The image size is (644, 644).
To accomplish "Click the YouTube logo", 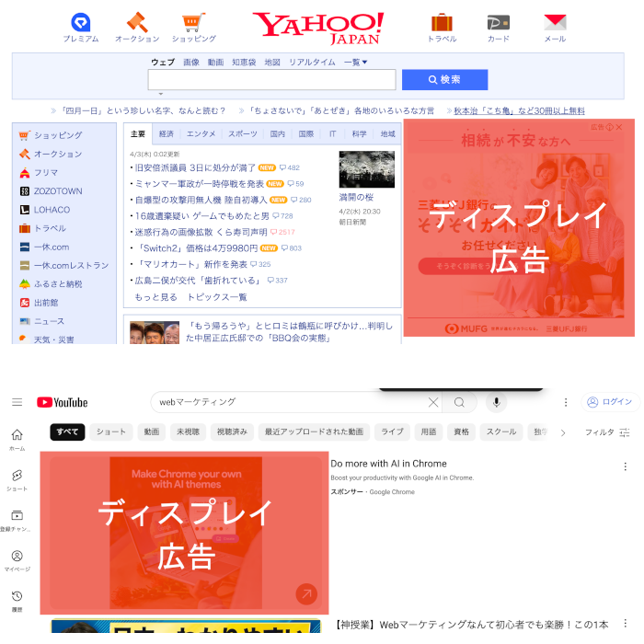I will (62, 402).
